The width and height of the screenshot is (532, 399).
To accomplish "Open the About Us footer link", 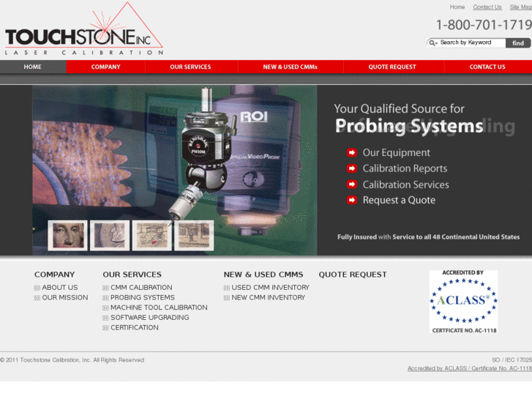I will pos(60,288).
